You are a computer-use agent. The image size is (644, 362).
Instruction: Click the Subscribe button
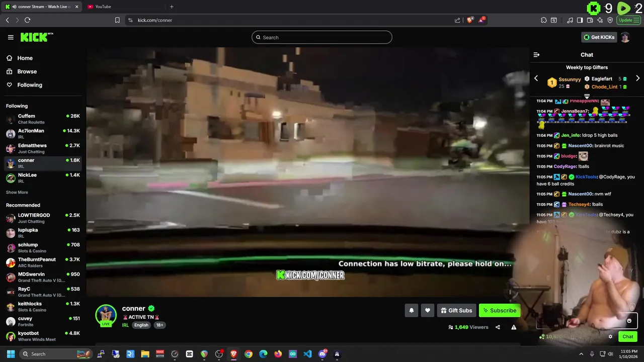500,310
